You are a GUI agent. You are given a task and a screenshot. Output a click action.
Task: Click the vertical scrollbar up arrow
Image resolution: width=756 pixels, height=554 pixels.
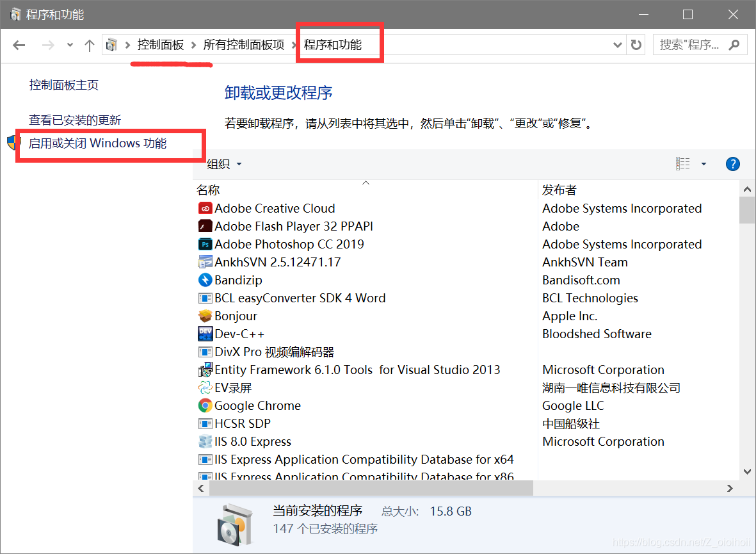pyautogui.click(x=747, y=189)
